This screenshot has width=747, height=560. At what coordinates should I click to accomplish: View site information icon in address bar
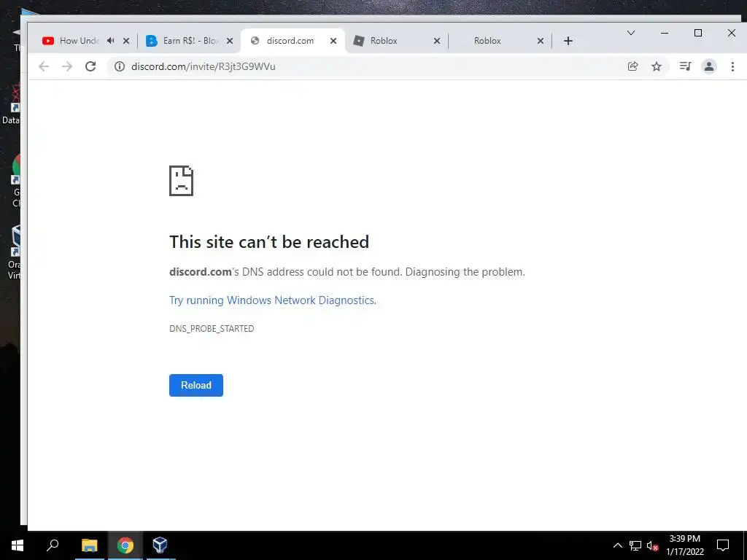120,66
